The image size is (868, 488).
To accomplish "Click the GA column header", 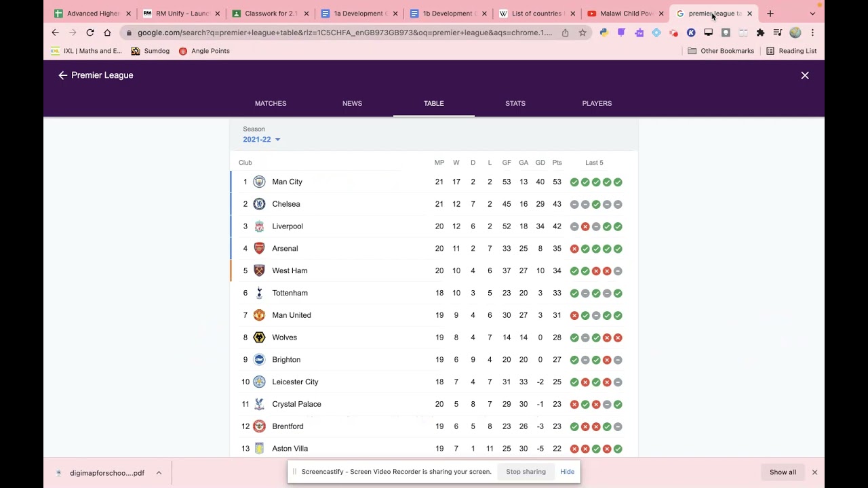I will pos(524,163).
